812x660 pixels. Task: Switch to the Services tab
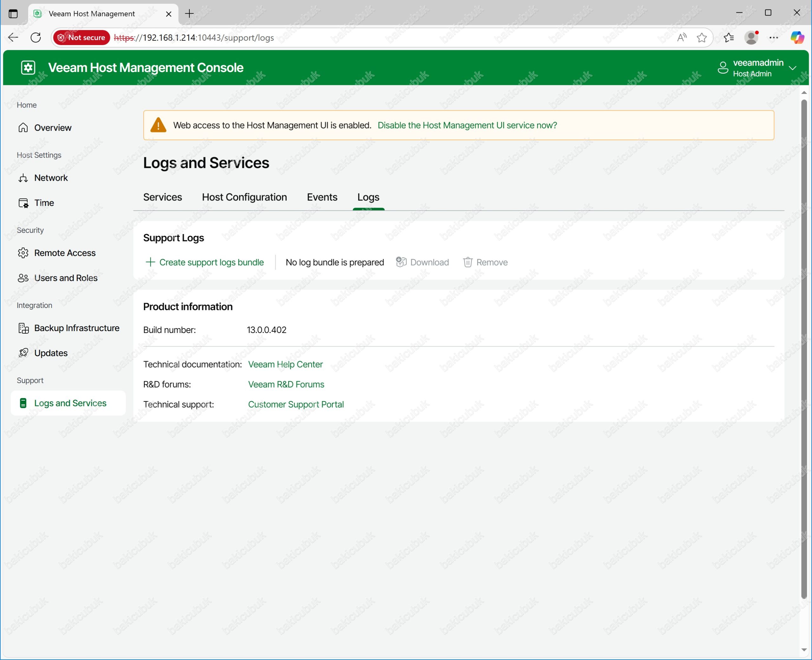coord(163,197)
